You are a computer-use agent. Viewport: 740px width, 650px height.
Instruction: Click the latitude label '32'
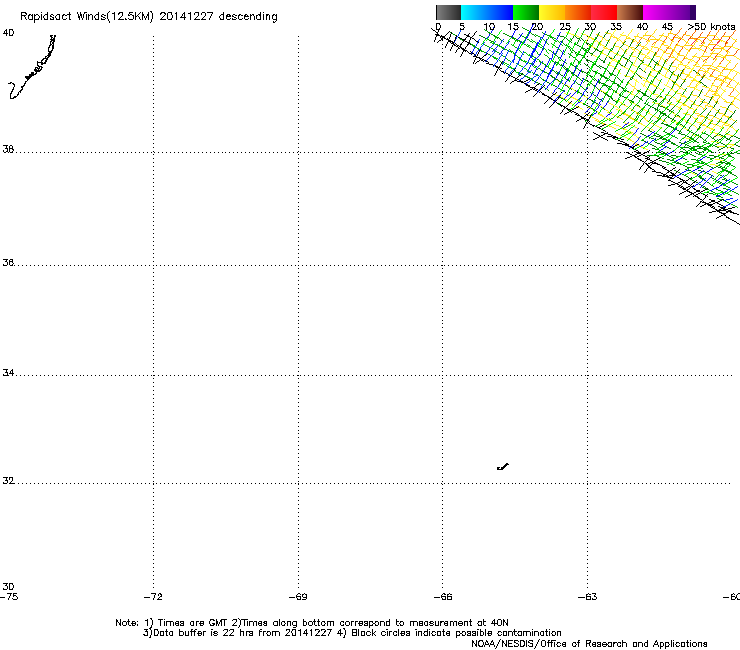click(8, 481)
